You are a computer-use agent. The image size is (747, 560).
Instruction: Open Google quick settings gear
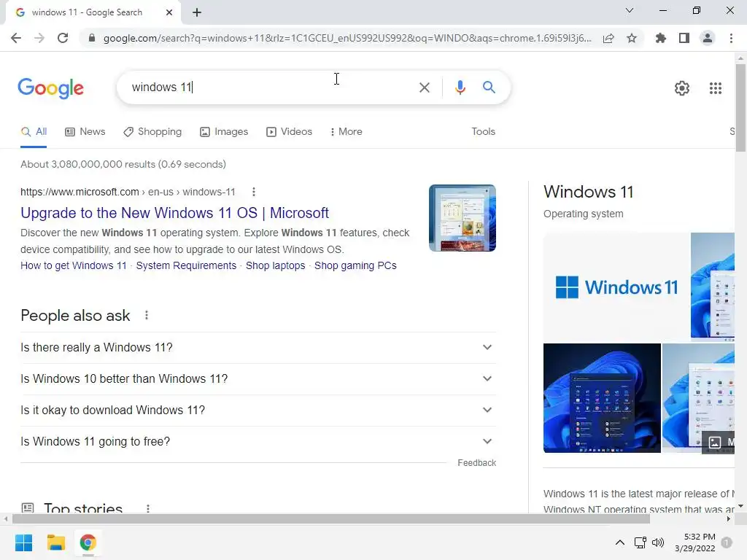click(682, 88)
